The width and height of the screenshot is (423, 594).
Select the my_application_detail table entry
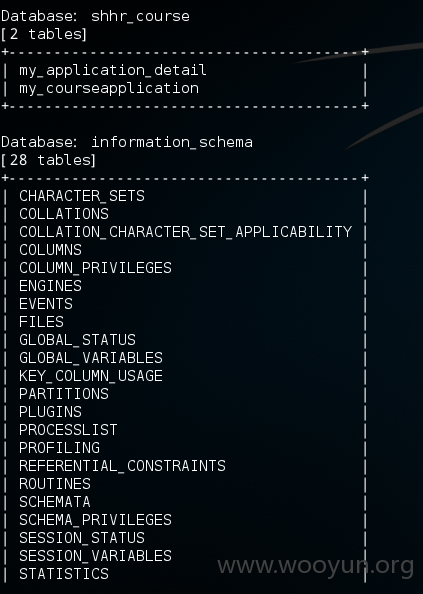point(113,70)
